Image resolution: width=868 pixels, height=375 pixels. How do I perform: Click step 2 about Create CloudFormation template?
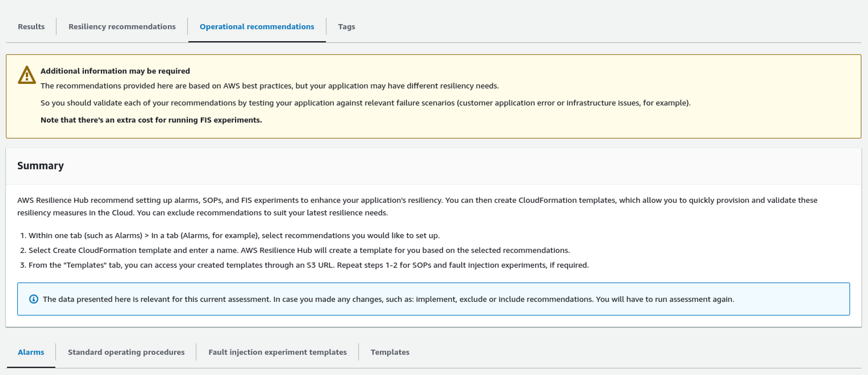(299, 250)
